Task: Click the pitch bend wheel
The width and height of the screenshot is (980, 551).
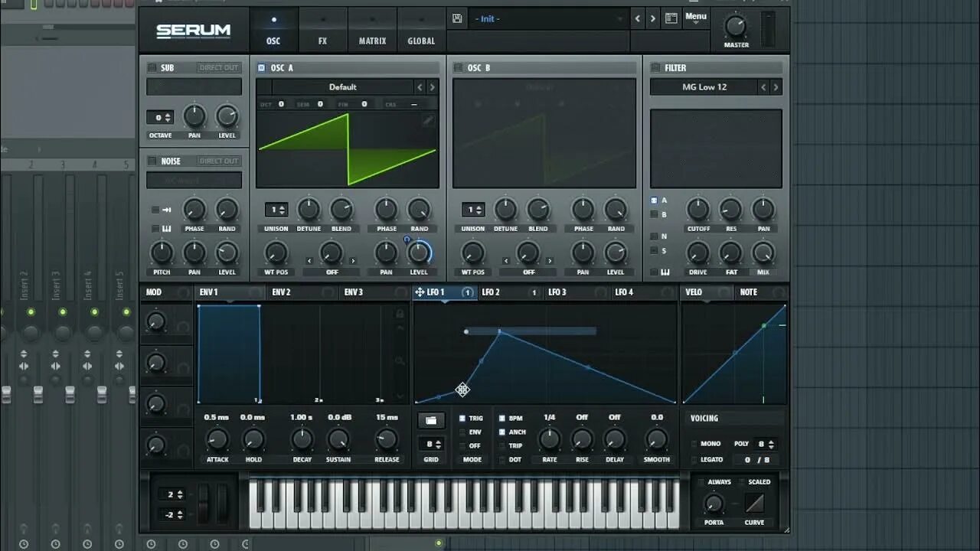Action: coord(204,504)
